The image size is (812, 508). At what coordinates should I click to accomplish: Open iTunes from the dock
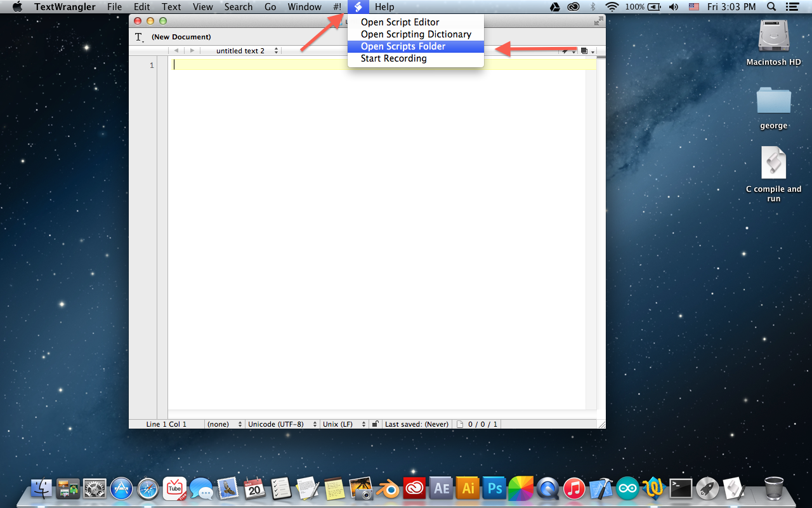point(573,488)
